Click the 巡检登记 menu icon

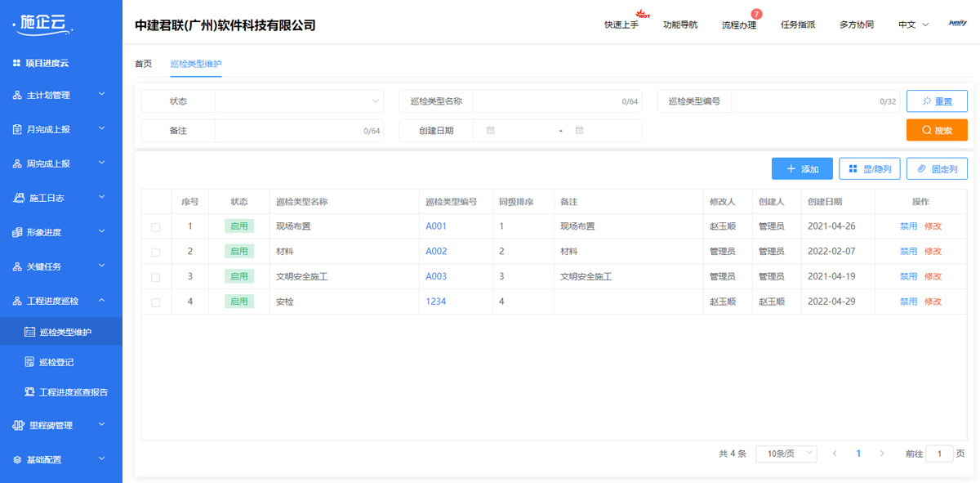(x=30, y=362)
